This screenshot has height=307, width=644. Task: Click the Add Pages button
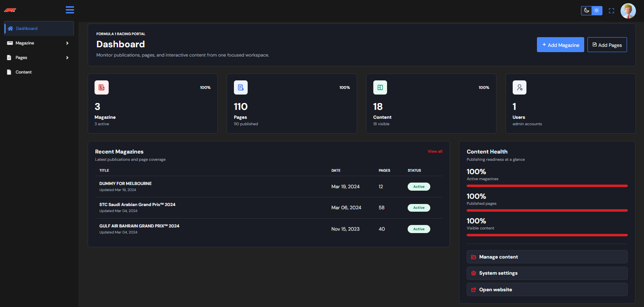(x=607, y=45)
